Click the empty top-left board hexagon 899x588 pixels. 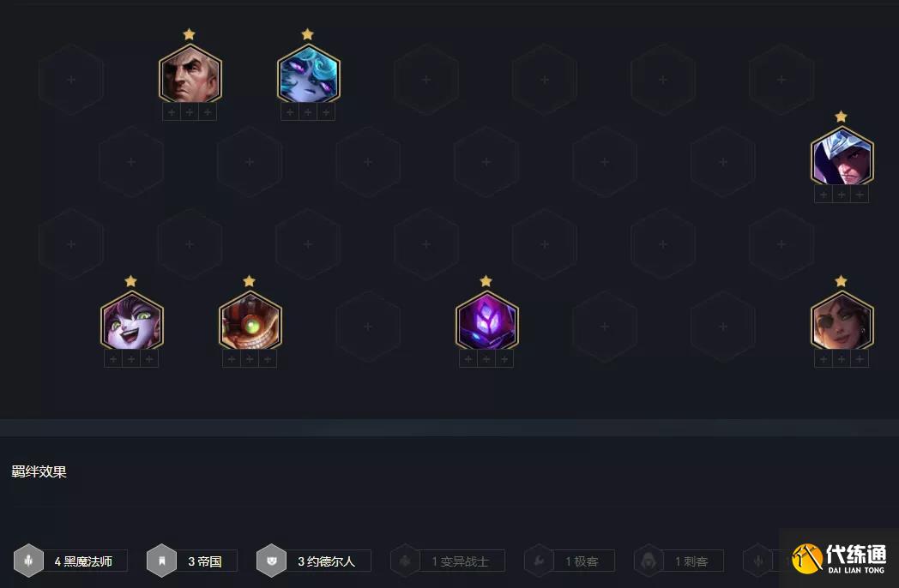71,80
